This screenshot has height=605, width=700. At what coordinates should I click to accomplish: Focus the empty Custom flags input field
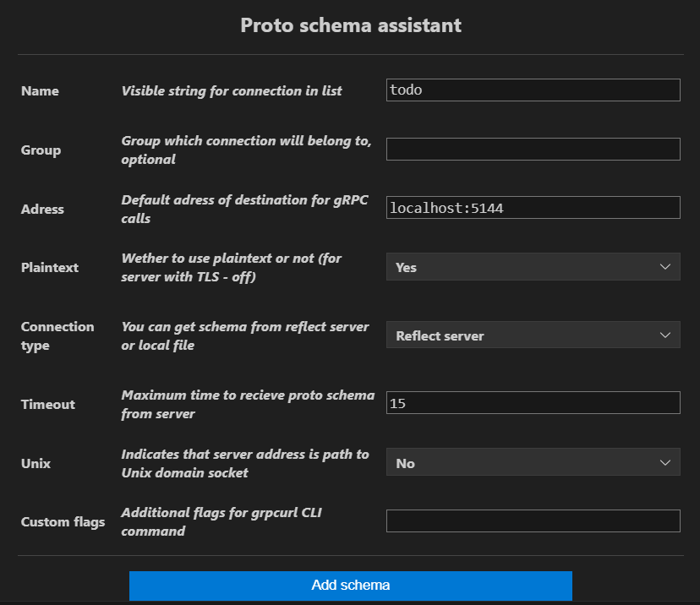click(x=533, y=521)
